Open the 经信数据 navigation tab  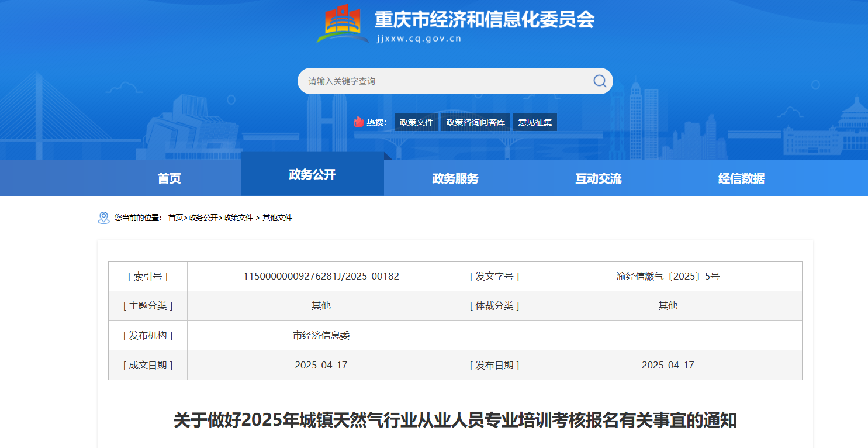(x=741, y=178)
